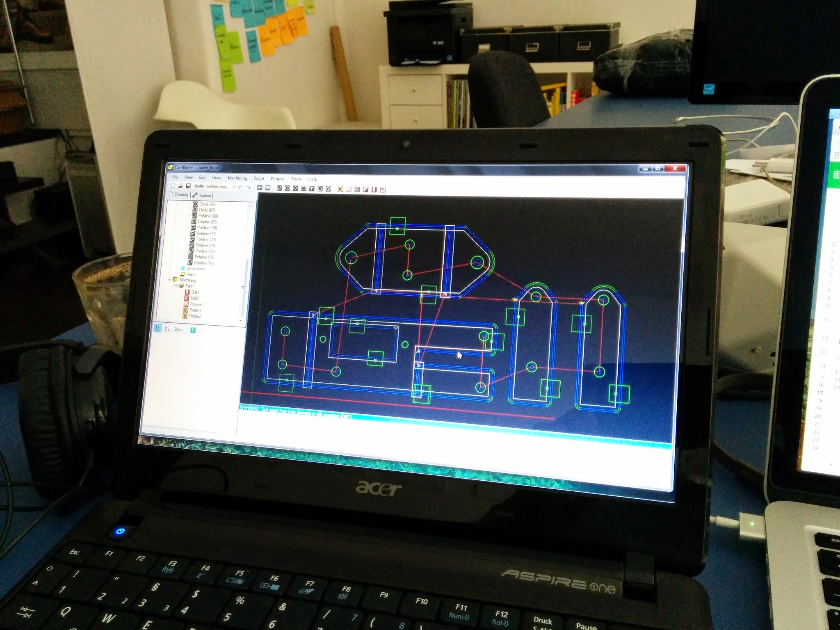The width and height of the screenshot is (840, 630).
Task: Collapse the Part1 tree node
Action: pyautogui.click(x=175, y=286)
